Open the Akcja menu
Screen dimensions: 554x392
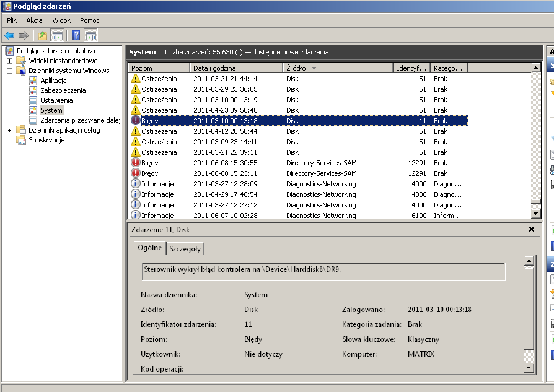[x=34, y=20]
